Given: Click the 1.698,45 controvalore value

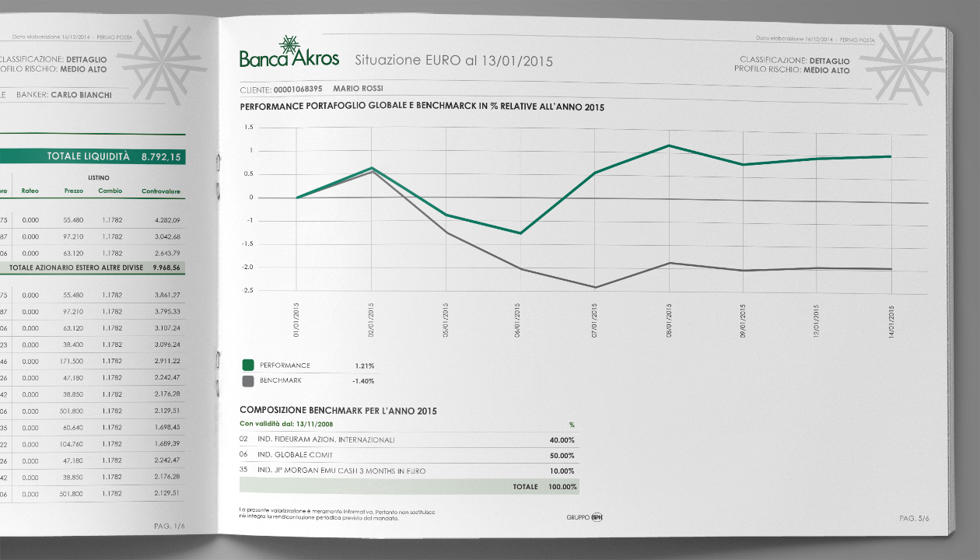Looking at the screenshot, I should [x=166, y=427].
